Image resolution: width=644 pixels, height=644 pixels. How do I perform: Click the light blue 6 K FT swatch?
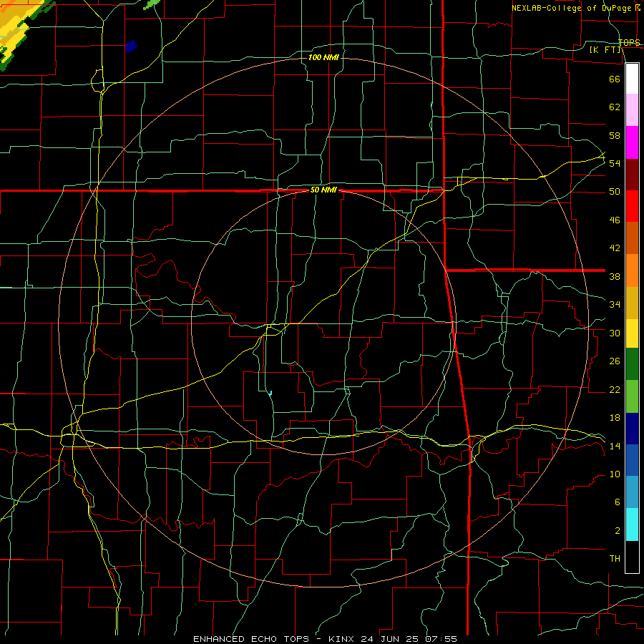point(632,492)
